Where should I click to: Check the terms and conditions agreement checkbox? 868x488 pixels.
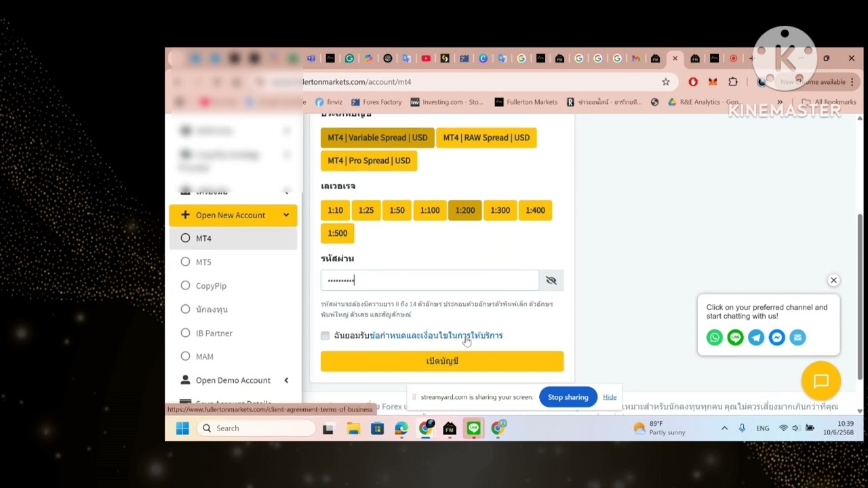point(325,335)
